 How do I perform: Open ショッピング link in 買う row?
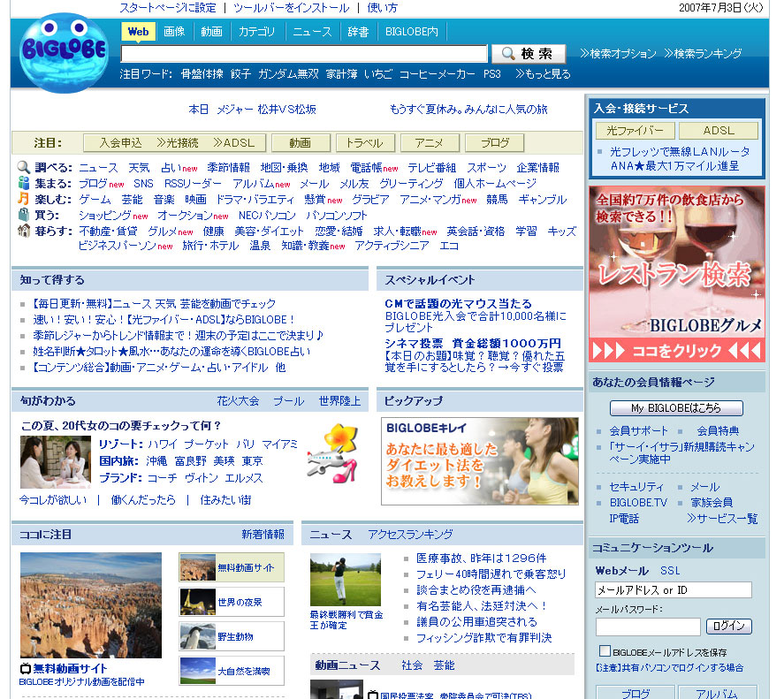[103, 215]
